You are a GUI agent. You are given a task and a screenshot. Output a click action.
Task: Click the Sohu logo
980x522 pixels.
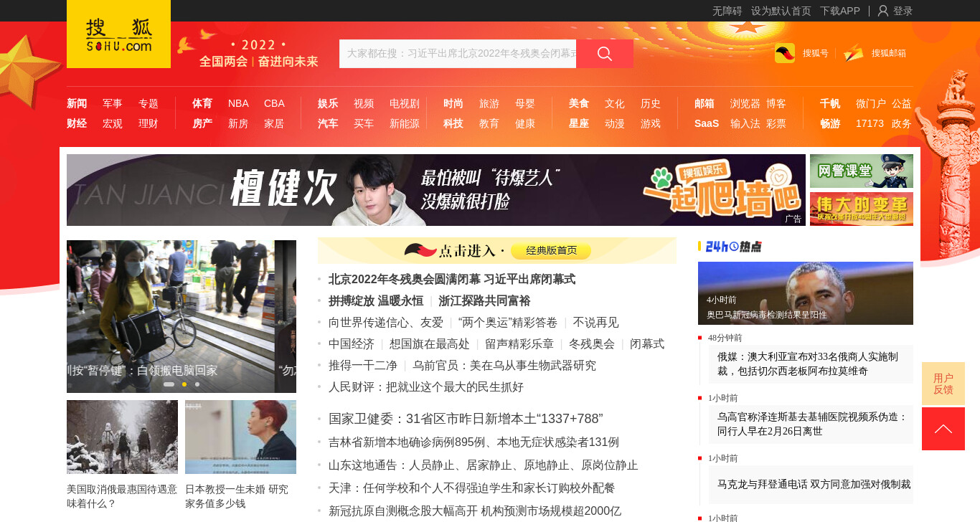tap(118, 34)
